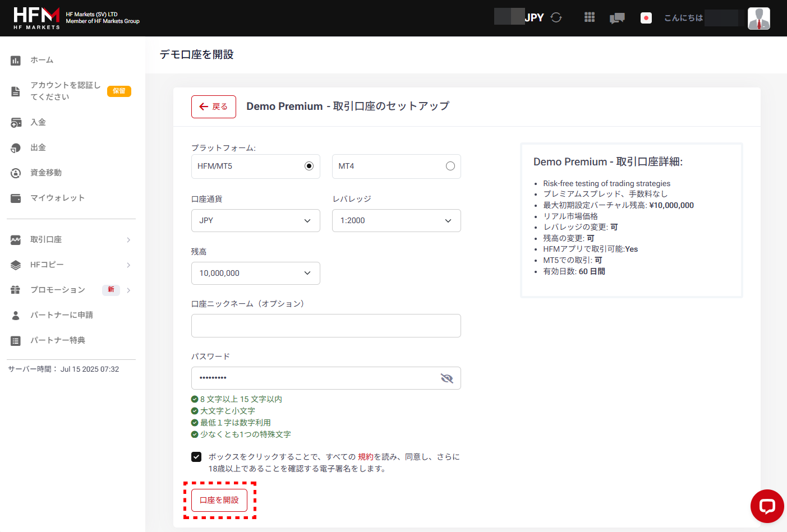Open the live chat bubble button
787x532 pixels.
tap(767, 506)
